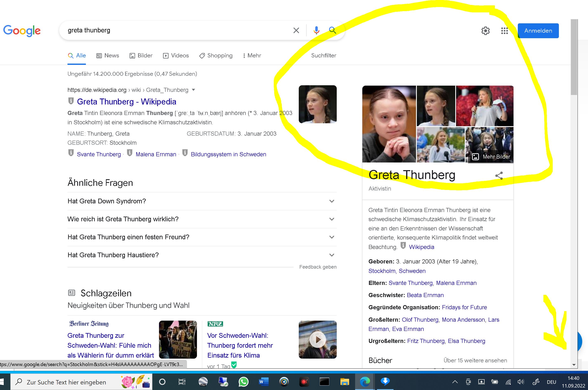Click the microphone voice search icon
The width and height of the screenshot is (588, 390).
[x=316, y=30]
